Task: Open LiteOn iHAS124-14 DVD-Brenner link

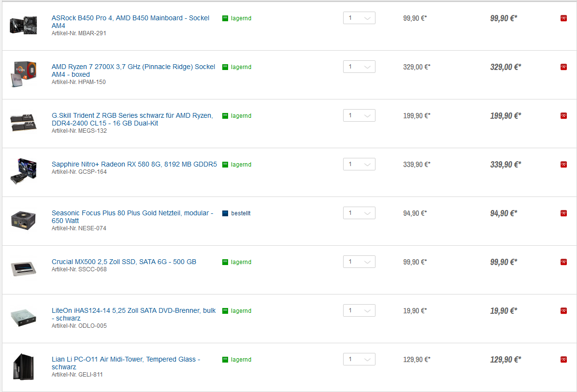Action: (x=133, y=314)
